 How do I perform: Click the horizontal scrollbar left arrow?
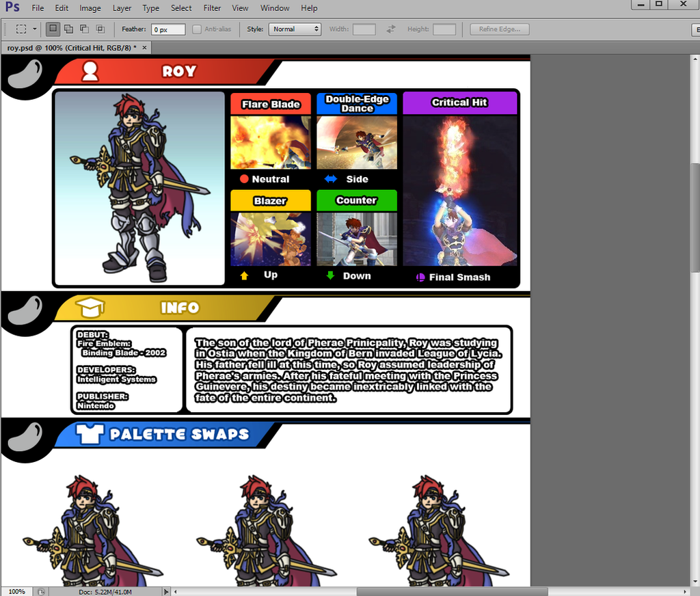176,591
